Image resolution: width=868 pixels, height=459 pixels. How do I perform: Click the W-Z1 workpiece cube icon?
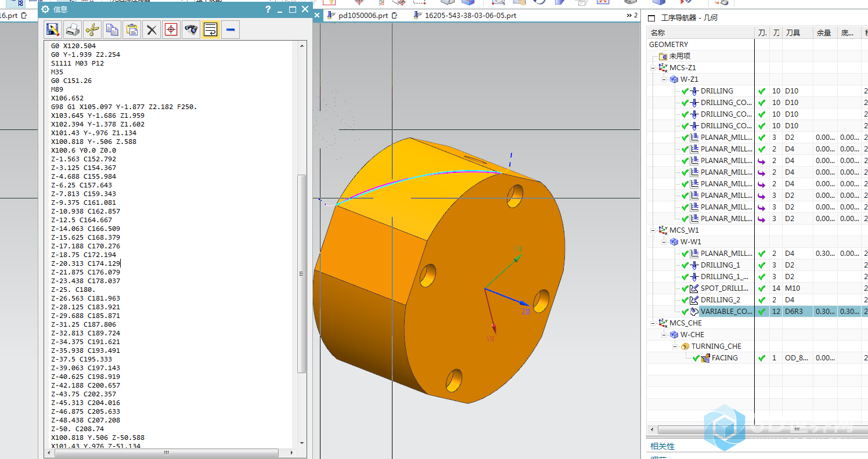(x=674, y=79)
